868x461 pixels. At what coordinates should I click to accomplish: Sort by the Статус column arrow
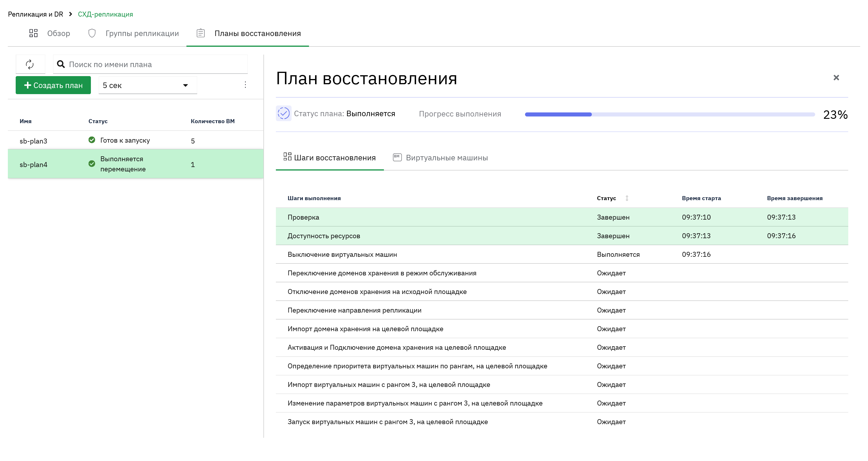tap(627, 198)
